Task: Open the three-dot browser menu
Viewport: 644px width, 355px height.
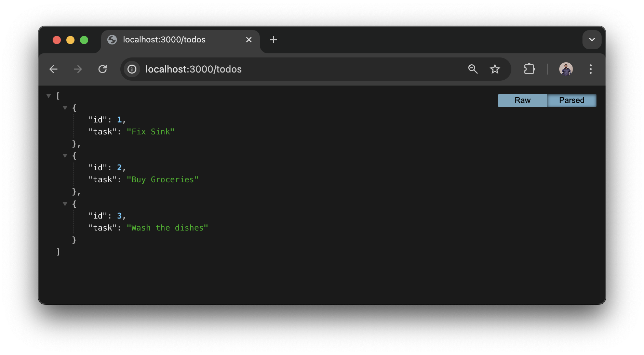Action: click(x=590, y=69)
